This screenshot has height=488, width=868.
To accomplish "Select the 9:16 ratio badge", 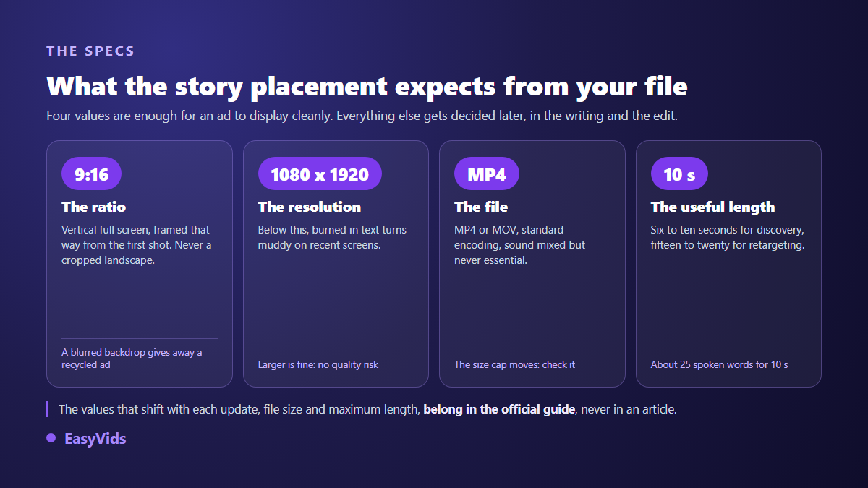I will tap(91, 174).
